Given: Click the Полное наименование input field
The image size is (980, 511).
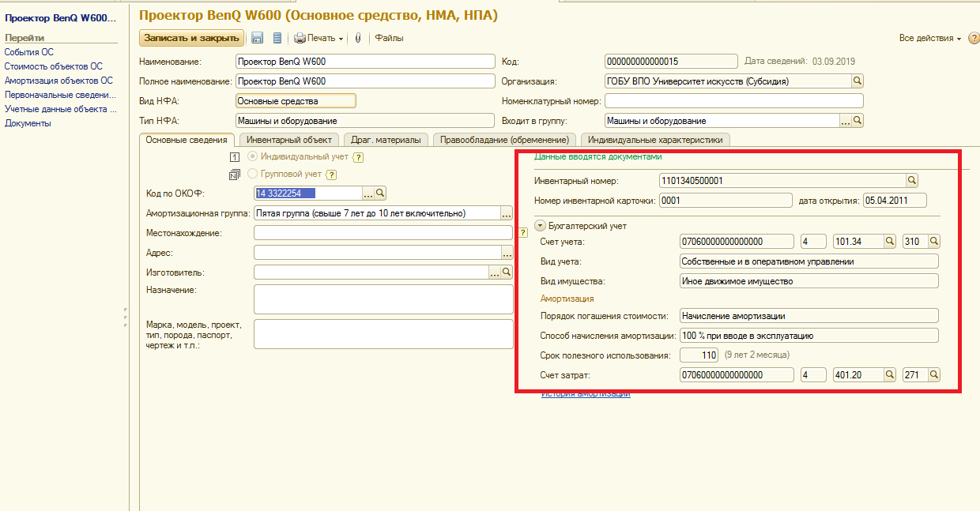Looking at the screenshot, I should pyautogui.click(x=365, y=81).
